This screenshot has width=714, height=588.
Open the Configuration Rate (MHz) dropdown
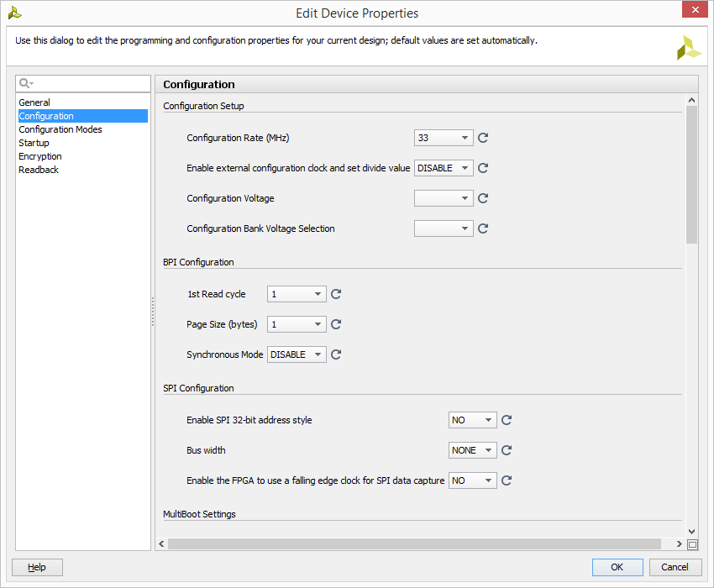[444, 138]
